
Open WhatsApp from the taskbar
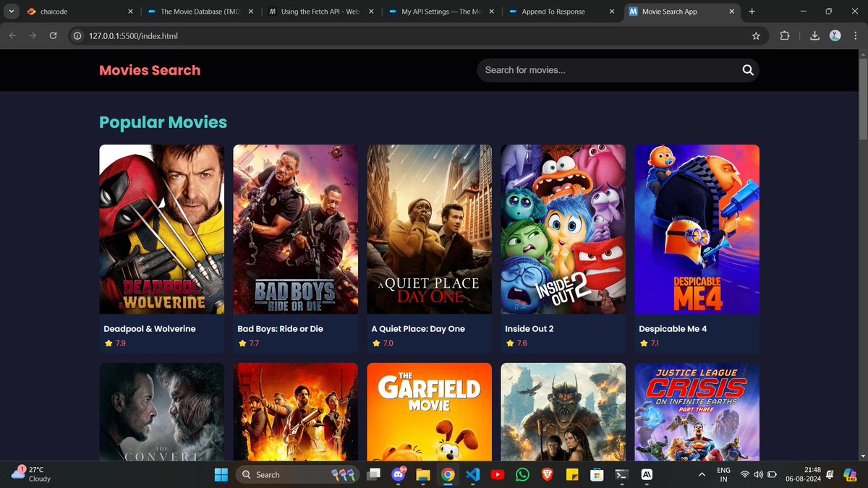522,474
